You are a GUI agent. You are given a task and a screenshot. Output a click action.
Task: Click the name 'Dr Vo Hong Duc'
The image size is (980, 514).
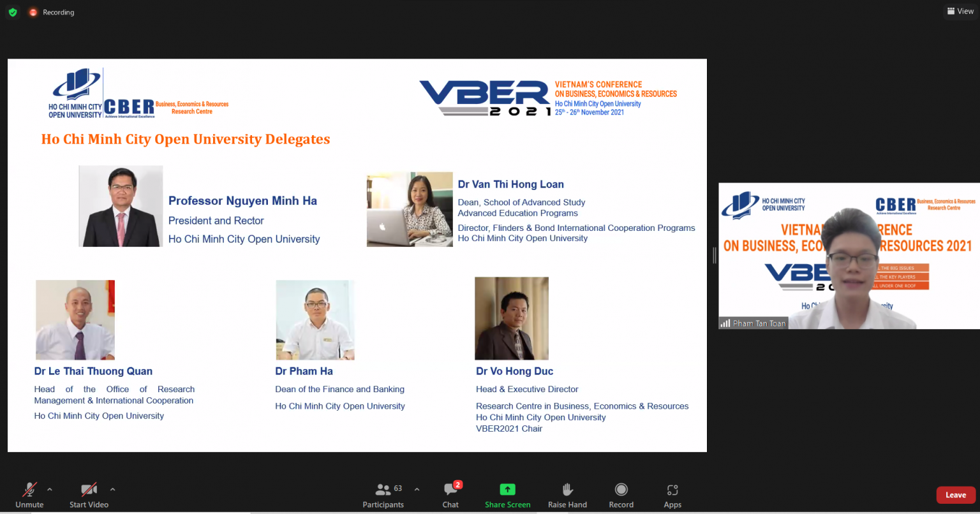click(x=514, y=371)
